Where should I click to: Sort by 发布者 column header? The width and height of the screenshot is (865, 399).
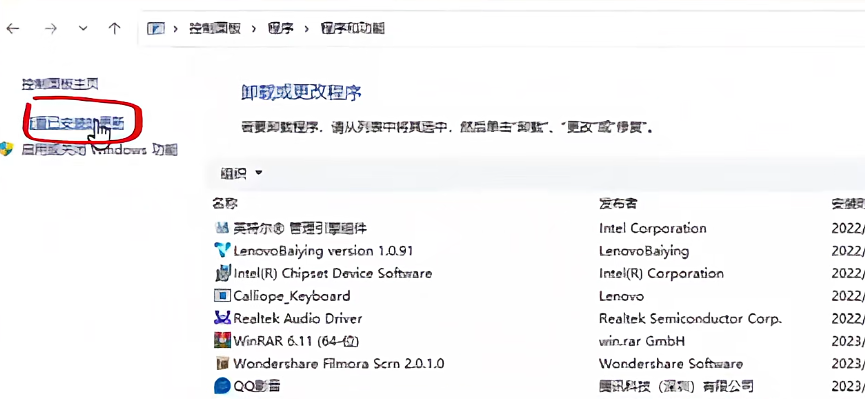tap(618, 204)
